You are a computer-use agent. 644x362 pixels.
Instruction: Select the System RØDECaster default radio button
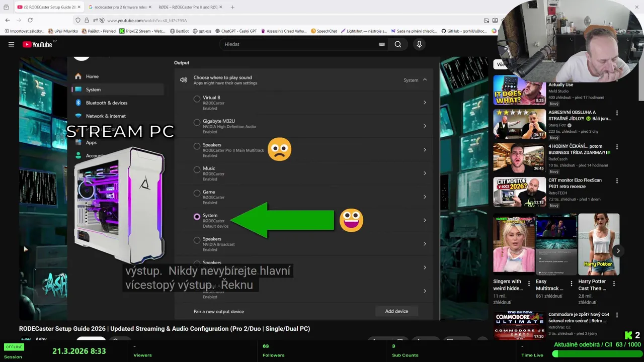click(197, 217)
